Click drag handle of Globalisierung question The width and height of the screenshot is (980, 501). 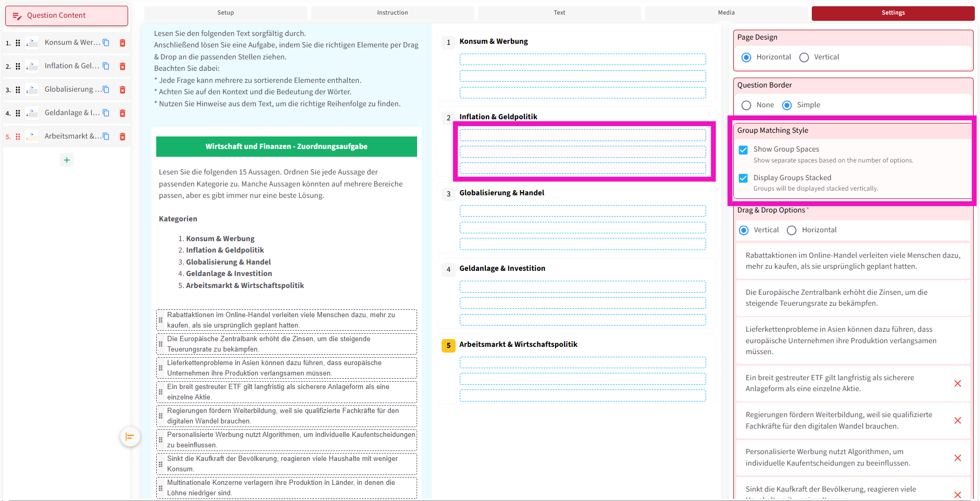coord(18,90)
